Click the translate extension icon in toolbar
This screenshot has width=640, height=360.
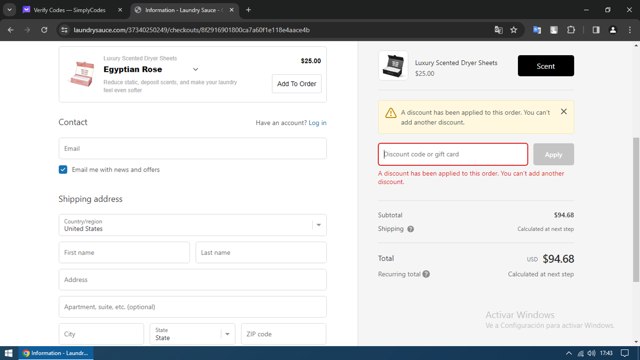click(x=537, y=30)
